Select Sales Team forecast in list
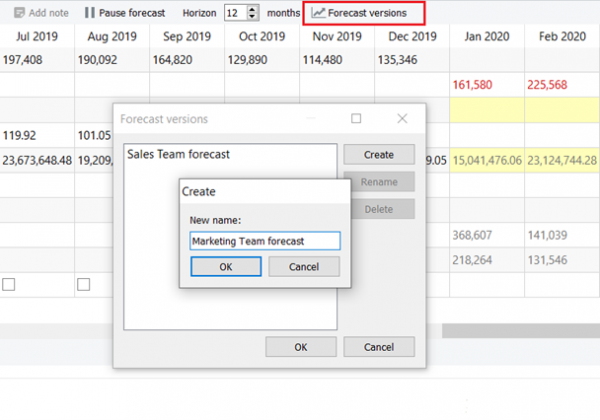This screenshot has width=600, height=420. coord(178,155)
